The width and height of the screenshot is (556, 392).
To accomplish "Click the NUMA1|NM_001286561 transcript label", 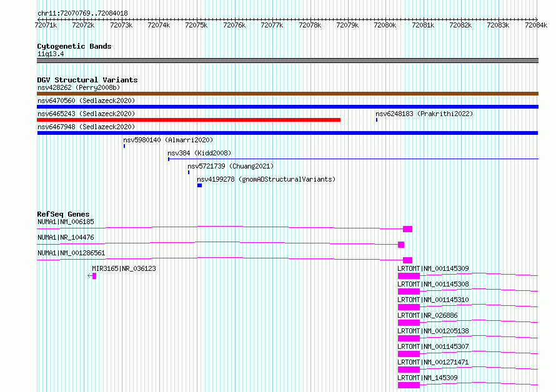I will click(71, 253).
